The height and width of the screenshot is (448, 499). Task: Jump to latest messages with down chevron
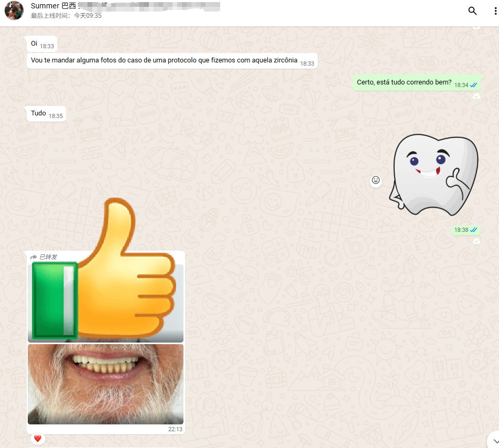[495, 441]
